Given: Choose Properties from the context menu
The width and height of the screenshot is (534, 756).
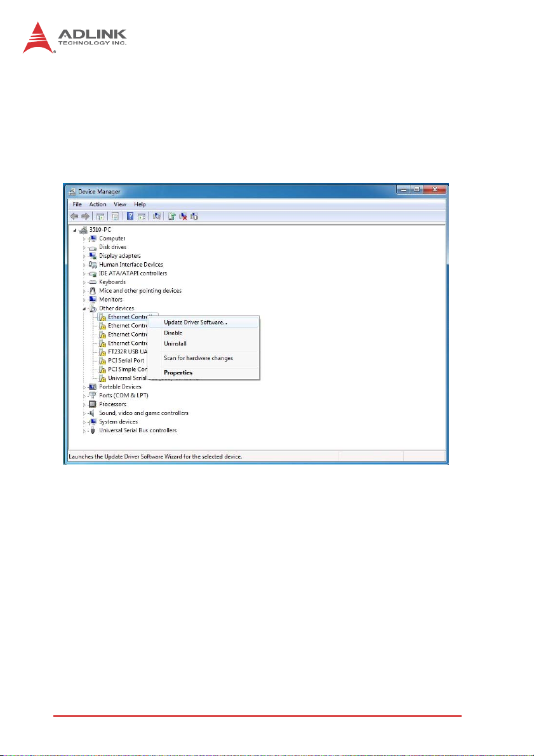Looking at the screenshot, I should point(203,373).
